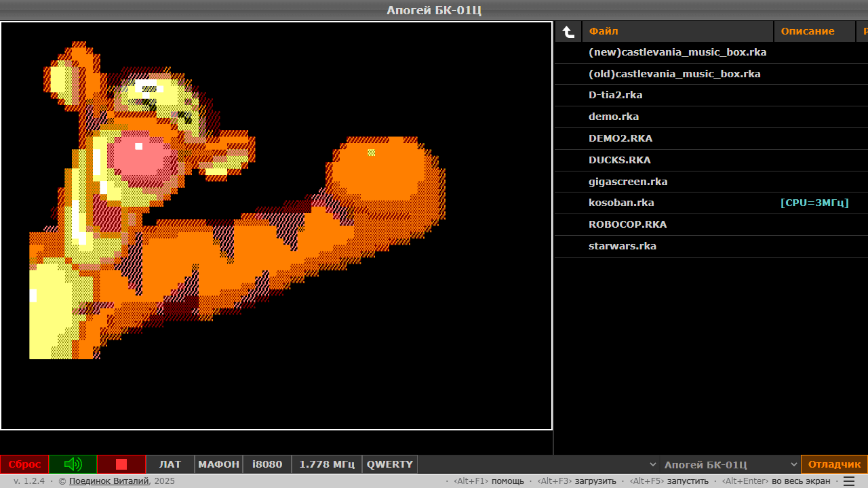The height and width of the screenshot is (488, 868).
Task: Open the Поединок Виталий author link
Action: [109, 481]
